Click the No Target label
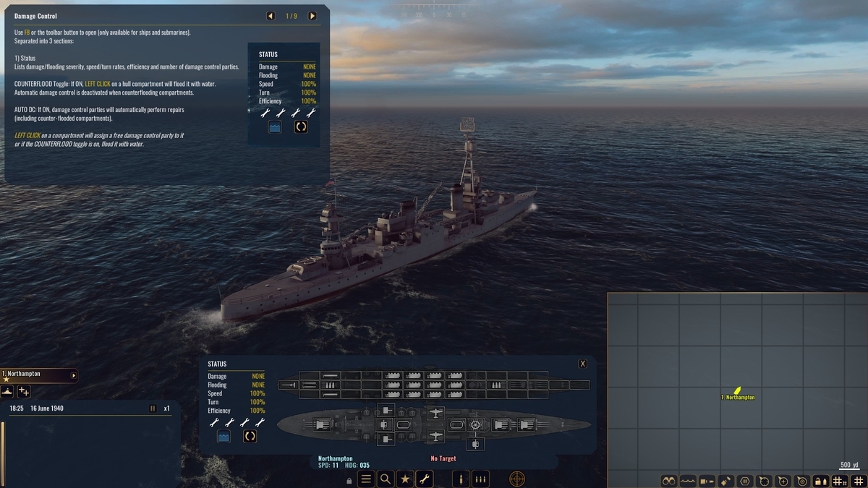Image resolution: width=868 pixels, height=488 pixels. pos(443,458)
